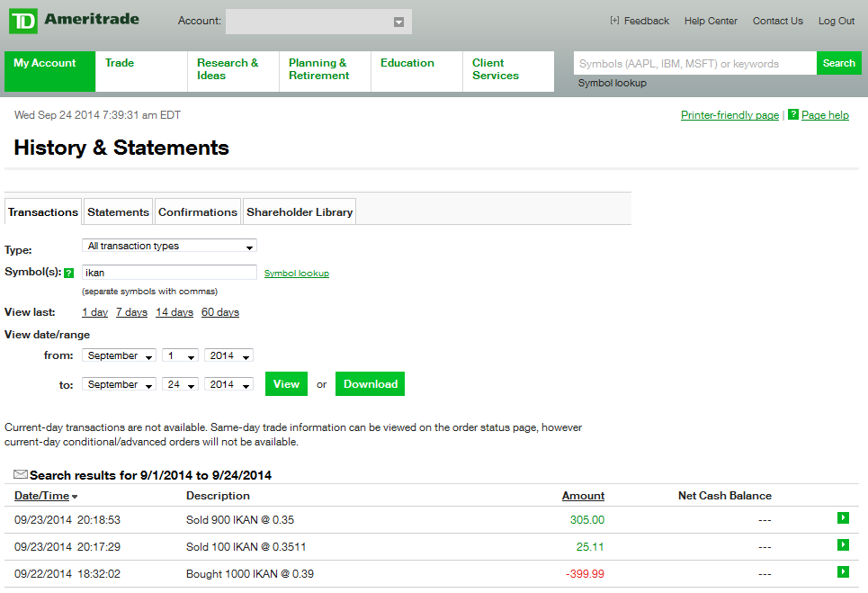Click the 09/23/2014 20:18:53 date cell
This screenshot has width=868, height=593.
pos(67,520)
